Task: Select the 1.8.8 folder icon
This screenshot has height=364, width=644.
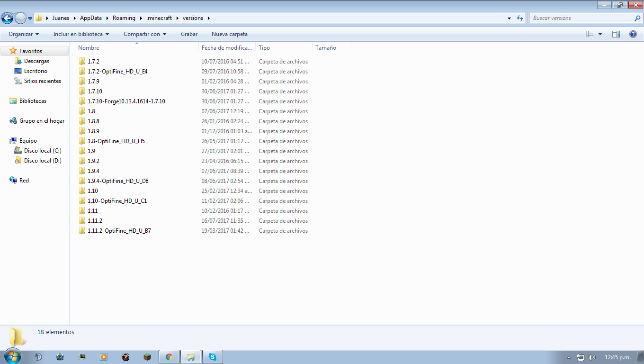Action: point(82,121)
